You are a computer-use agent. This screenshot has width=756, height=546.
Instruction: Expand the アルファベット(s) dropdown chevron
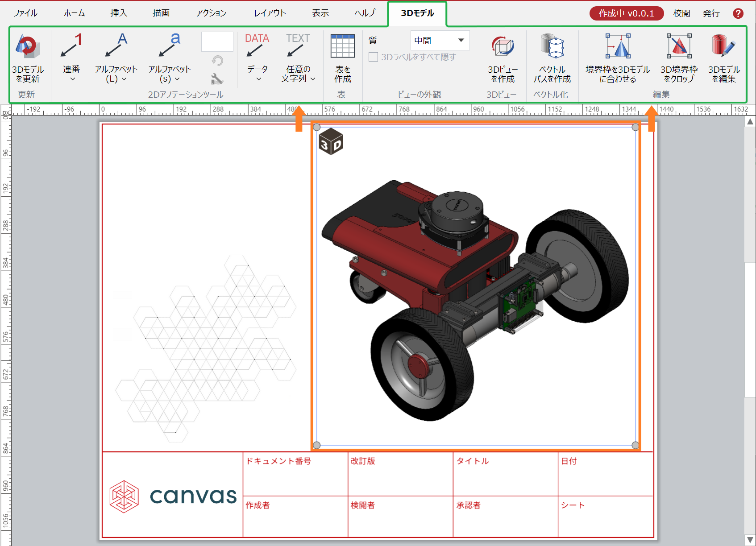177,79
